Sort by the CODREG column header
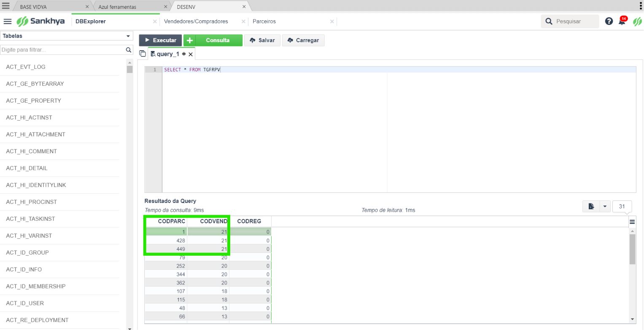644x330 pixels. (x=251, y=221)
